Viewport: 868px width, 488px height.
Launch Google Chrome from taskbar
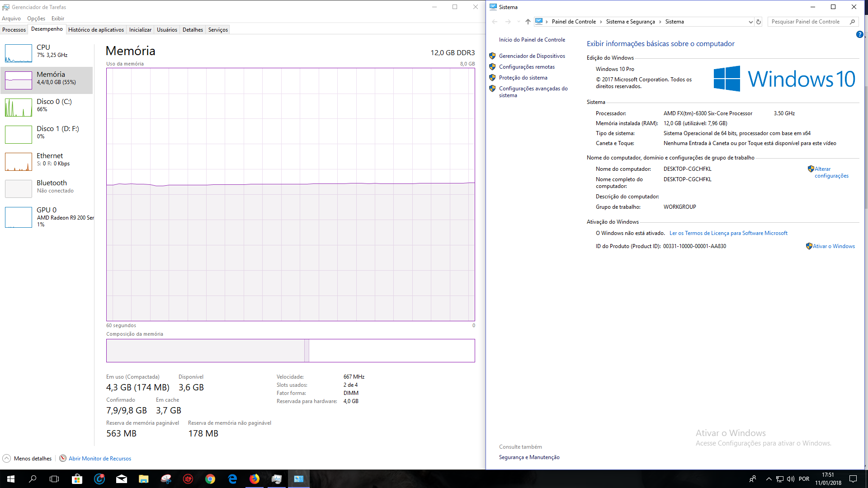210,479
